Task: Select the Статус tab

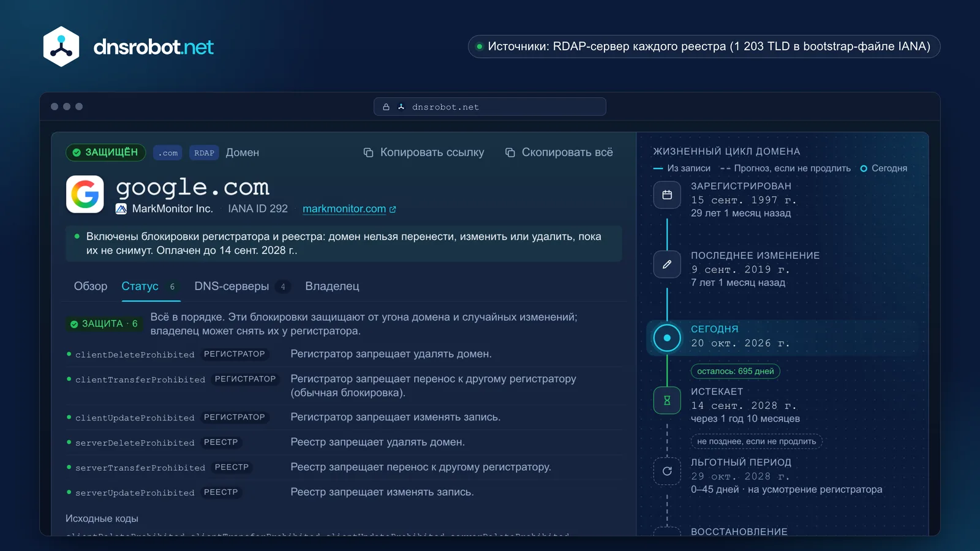Action: point(150,286)
